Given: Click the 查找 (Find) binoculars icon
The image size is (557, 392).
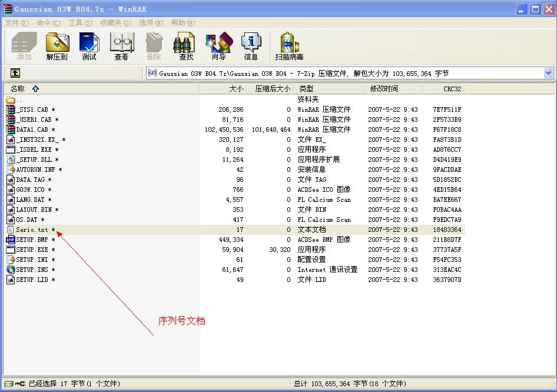Looking at the screenshot, I should click(185, 45).
